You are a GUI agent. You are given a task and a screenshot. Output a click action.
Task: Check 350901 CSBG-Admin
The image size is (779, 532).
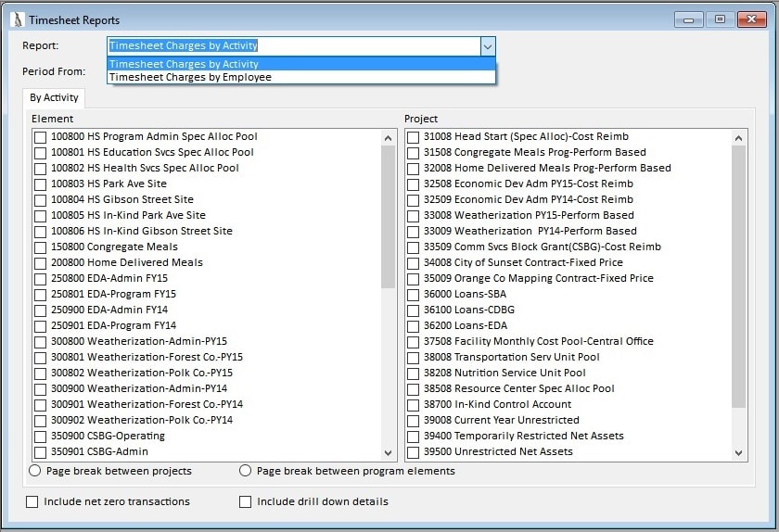coord(40,452)
